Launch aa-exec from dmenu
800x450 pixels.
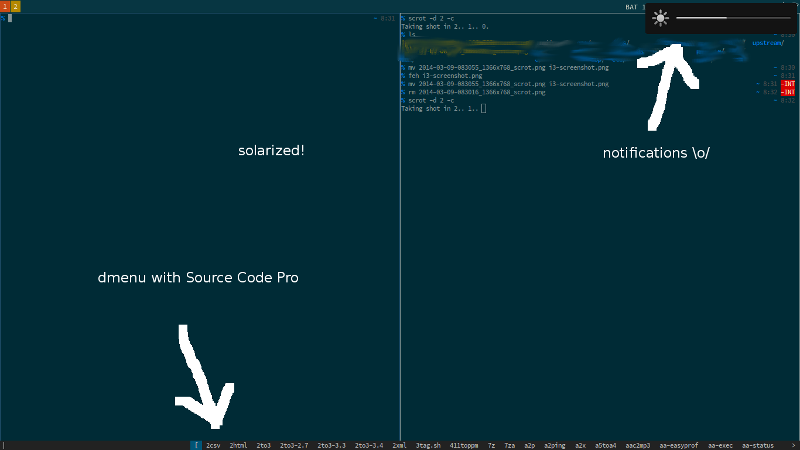pyautogui.click(x=720, y=446)
